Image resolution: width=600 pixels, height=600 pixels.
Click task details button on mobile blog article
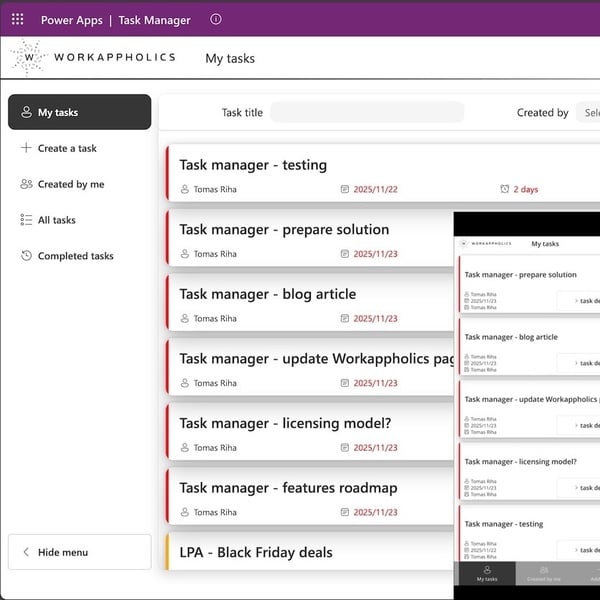pyautogui.click(x=579, y=363)
